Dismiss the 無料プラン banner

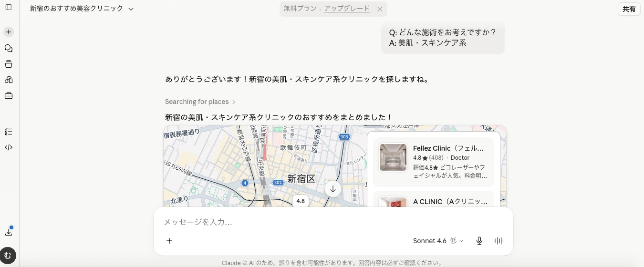pyautogui.click(x=380, y=9)
